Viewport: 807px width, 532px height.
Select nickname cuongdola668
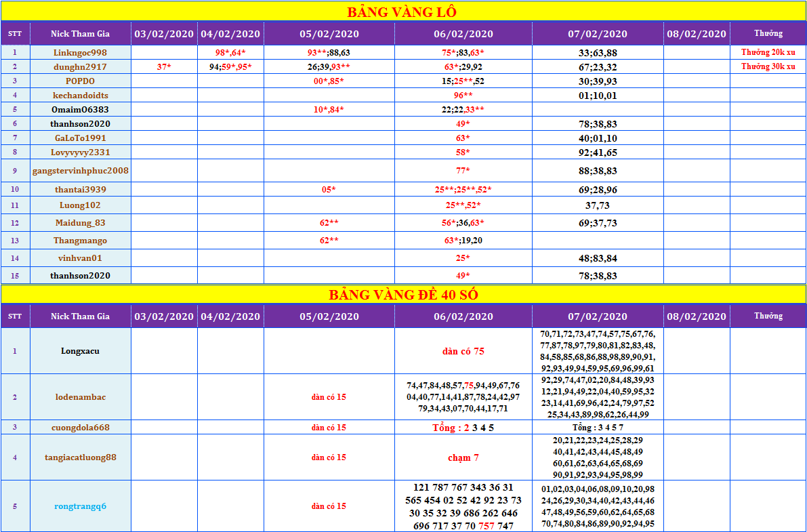(x=80, y=427)
